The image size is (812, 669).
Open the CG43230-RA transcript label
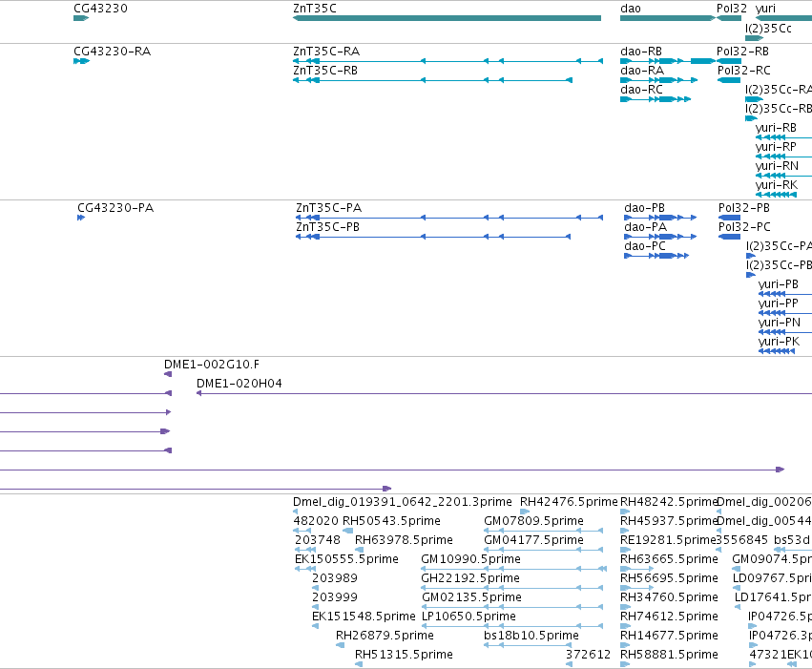(112, 52)
